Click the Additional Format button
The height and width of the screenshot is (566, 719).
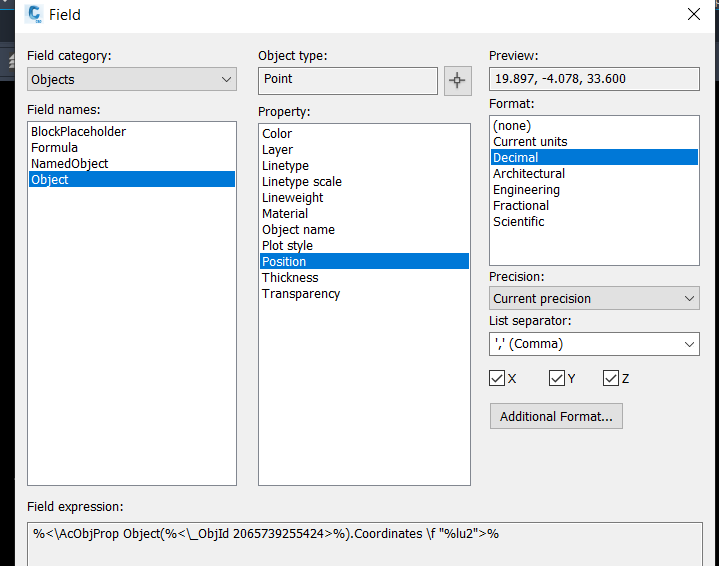click(556, 416)
